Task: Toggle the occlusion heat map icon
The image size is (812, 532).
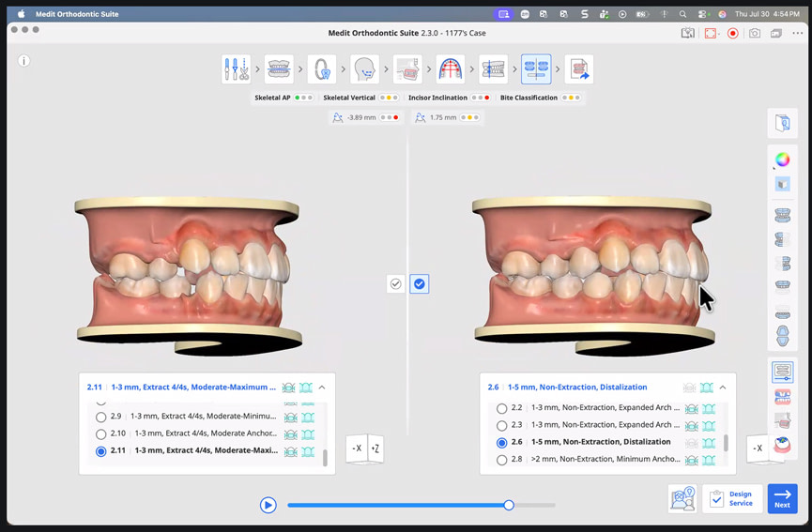Action: [783, 445]
